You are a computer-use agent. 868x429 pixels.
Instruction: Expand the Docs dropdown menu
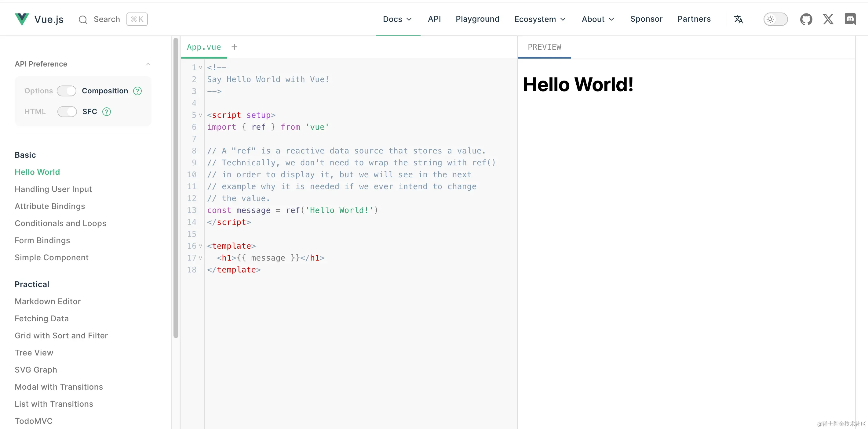(398, 19)
